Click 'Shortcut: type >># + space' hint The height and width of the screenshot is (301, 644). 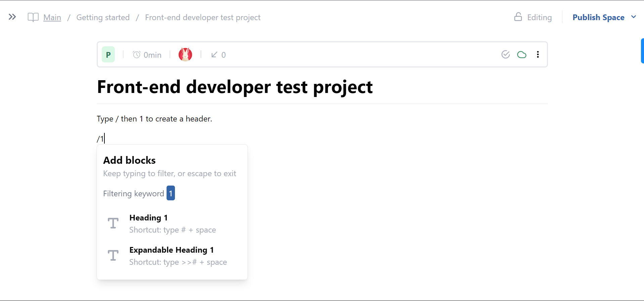point(178,262)
